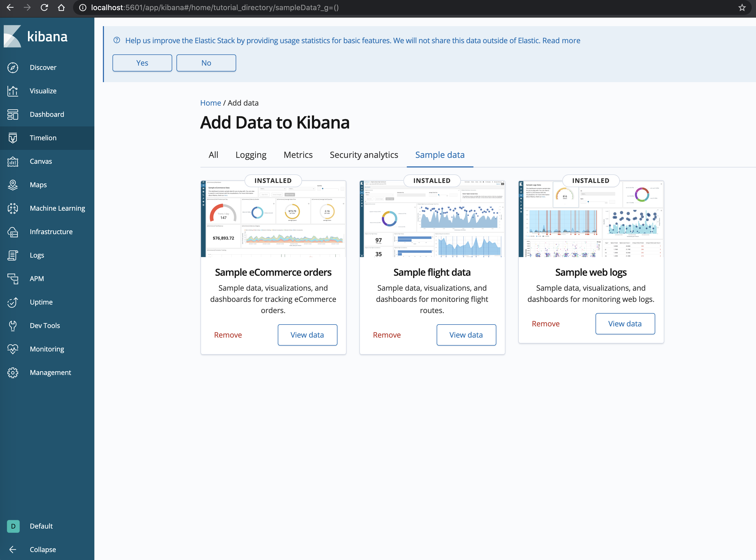View data for Sample web logs
The width and height of the screenshot is (756, 560).
625,324
